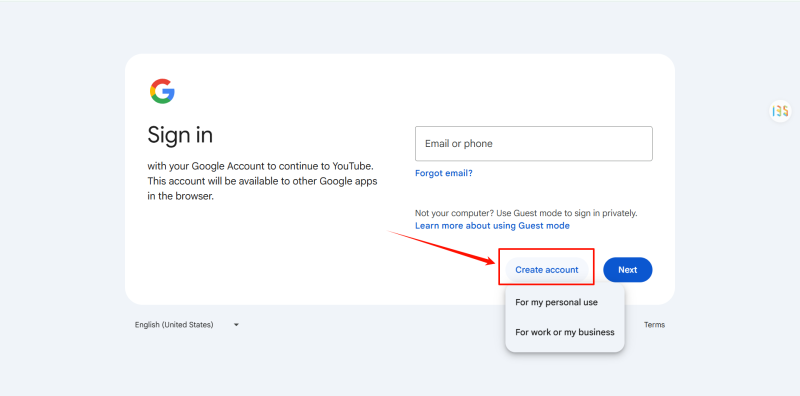Follow Learn more about using Guest mode
This screenshot has width=800, height=396.
492,226
